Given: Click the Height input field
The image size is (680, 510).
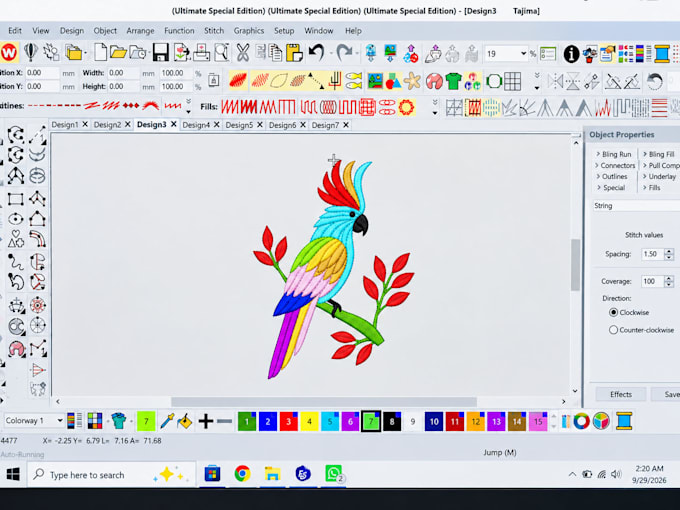Looking at the screenshot, I should 124,86.
